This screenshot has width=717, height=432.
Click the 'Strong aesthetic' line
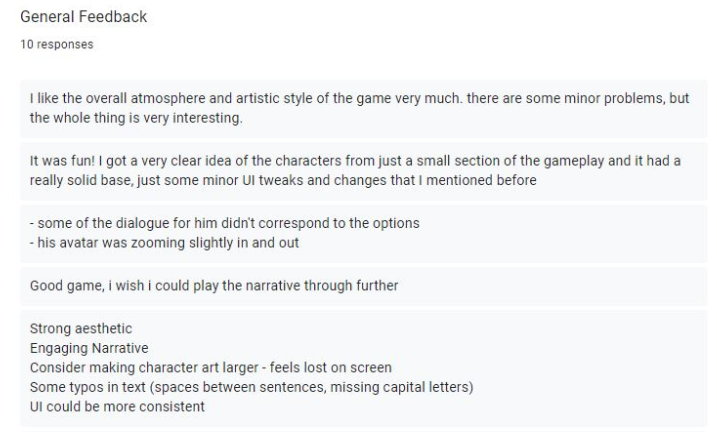tap(81, 329)
